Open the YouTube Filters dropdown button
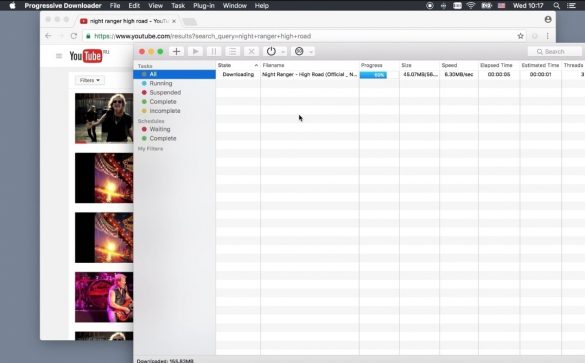Screen dimensions: 585x363 90,80
